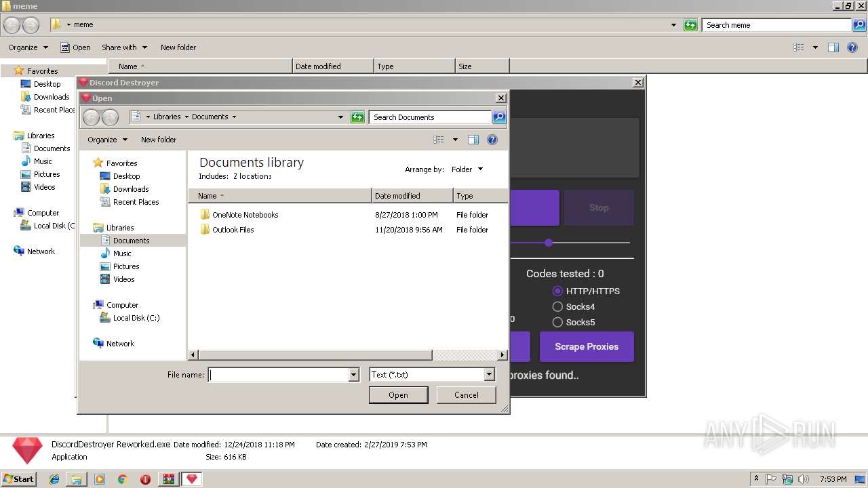Image resolution: width=868 pixels, height=488 pixels.
Task: Open the address history dropdown in the Open dialog
Action: tap(340, 117)
